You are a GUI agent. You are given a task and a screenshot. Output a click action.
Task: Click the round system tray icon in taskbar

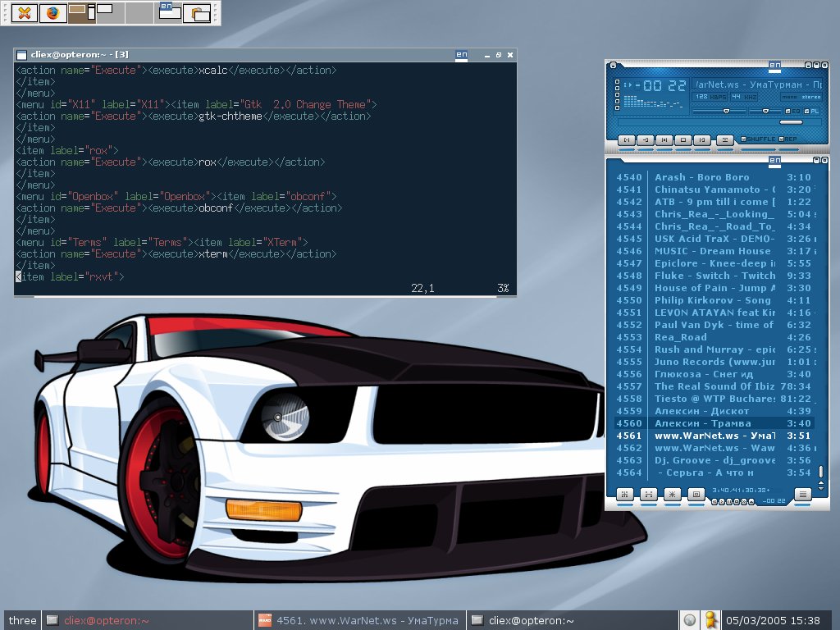coord(689,620)
